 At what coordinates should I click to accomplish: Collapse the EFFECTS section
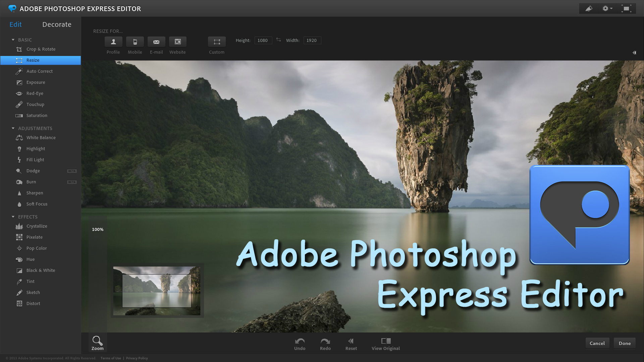click(x=12, y=217)
